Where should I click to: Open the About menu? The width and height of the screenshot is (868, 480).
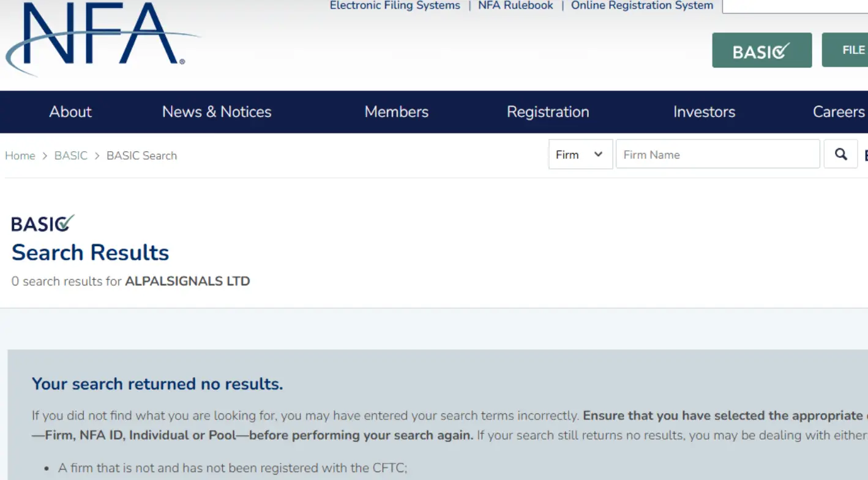pos(70,112)
